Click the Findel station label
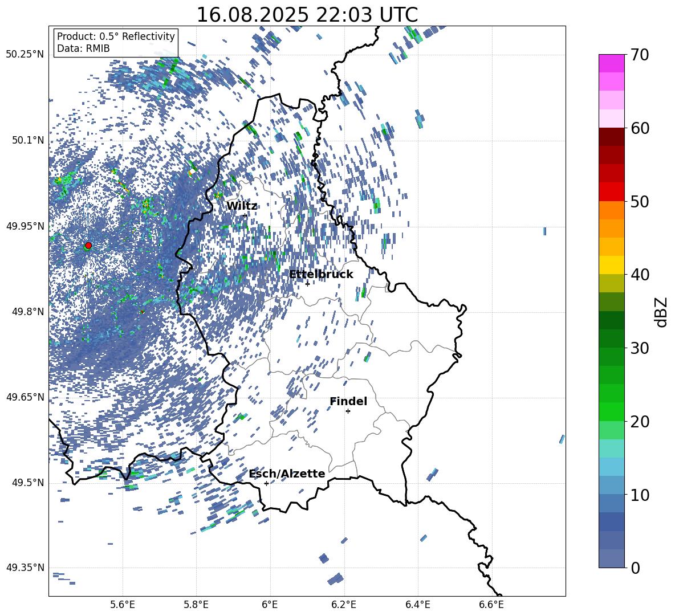 [x=348, y=401]
